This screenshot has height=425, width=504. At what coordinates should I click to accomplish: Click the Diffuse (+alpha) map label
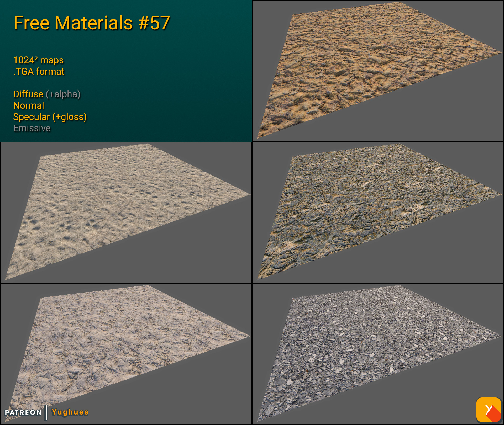[x=47, y=94]
